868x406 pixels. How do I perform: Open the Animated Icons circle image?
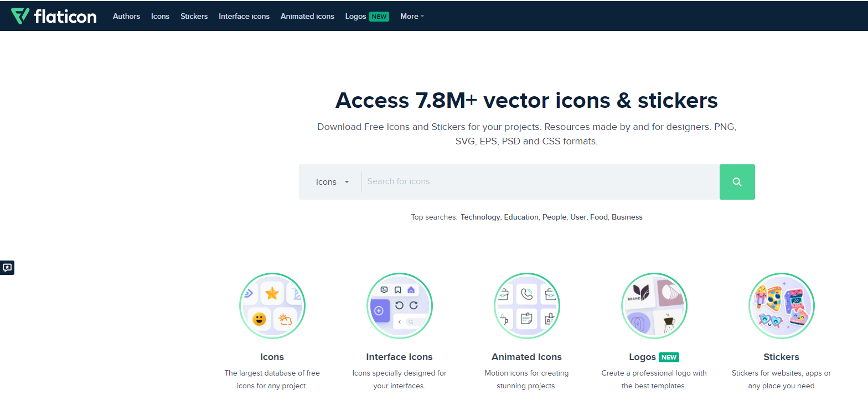(526, 306)
